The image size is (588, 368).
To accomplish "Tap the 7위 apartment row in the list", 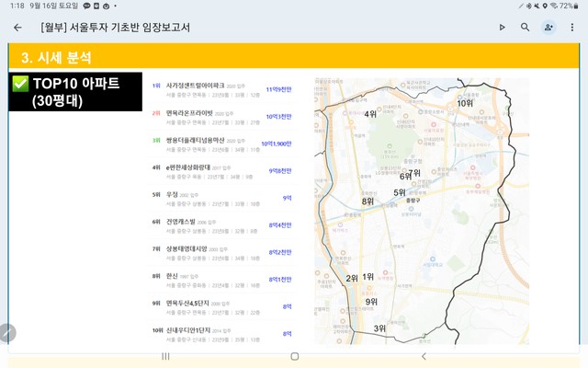I will (221, 253).
